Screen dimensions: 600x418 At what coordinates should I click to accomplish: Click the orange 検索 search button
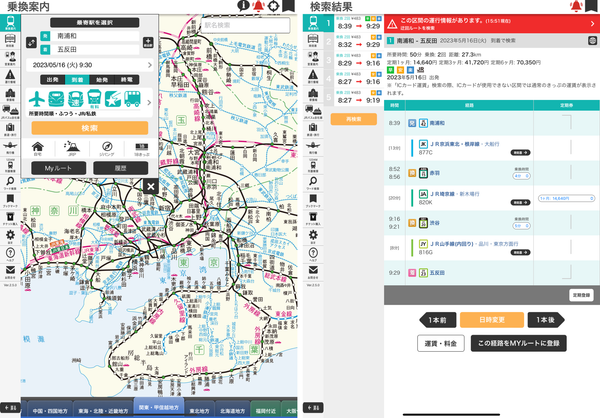click(x=90, y=128)
